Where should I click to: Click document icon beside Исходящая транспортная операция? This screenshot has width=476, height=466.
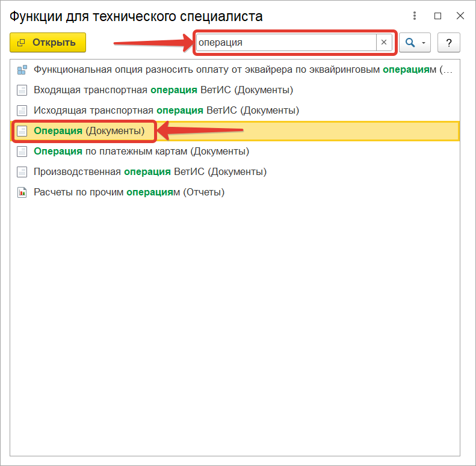(22, 111)
